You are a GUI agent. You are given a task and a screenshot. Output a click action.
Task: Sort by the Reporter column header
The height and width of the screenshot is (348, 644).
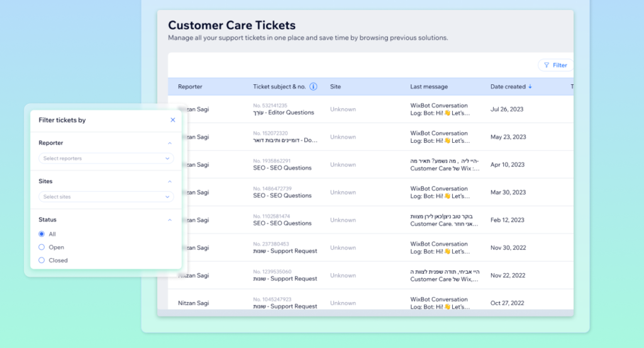click(x=190, y=87)
